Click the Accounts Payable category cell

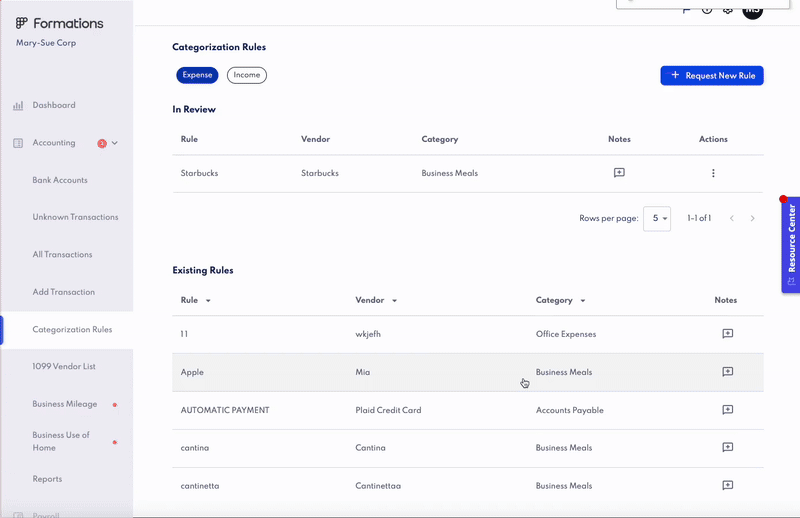tap(569, 410)
